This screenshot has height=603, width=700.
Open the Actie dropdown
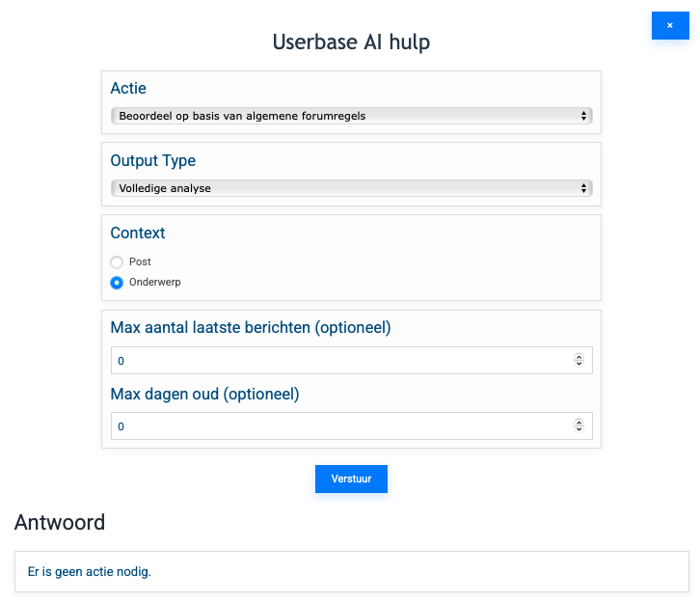[x=351, y=116]
